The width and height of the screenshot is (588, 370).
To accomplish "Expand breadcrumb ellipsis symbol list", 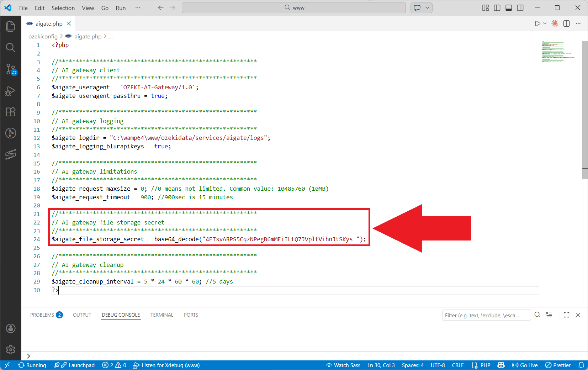I will coord(111,36).
